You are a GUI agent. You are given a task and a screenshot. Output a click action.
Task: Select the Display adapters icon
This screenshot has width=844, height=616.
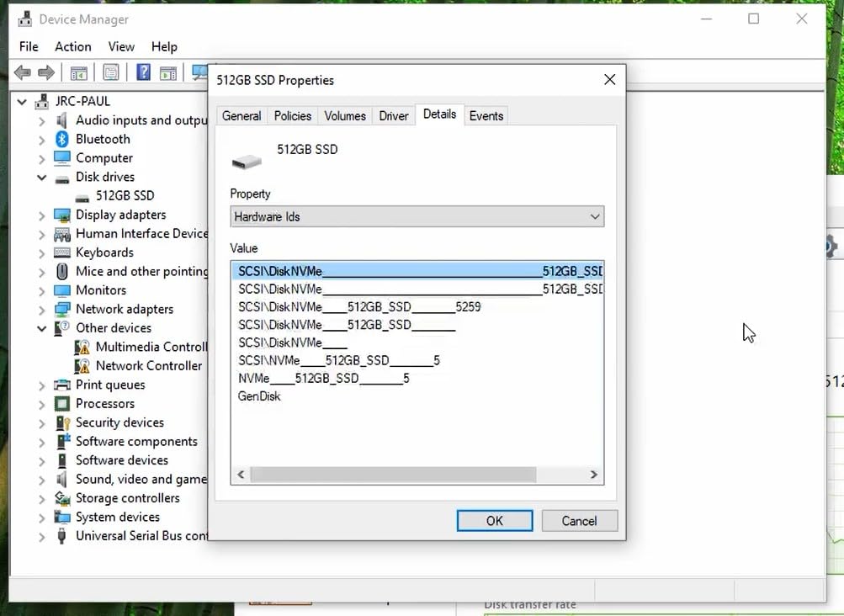pyautogui.click(x=62, y=215)
